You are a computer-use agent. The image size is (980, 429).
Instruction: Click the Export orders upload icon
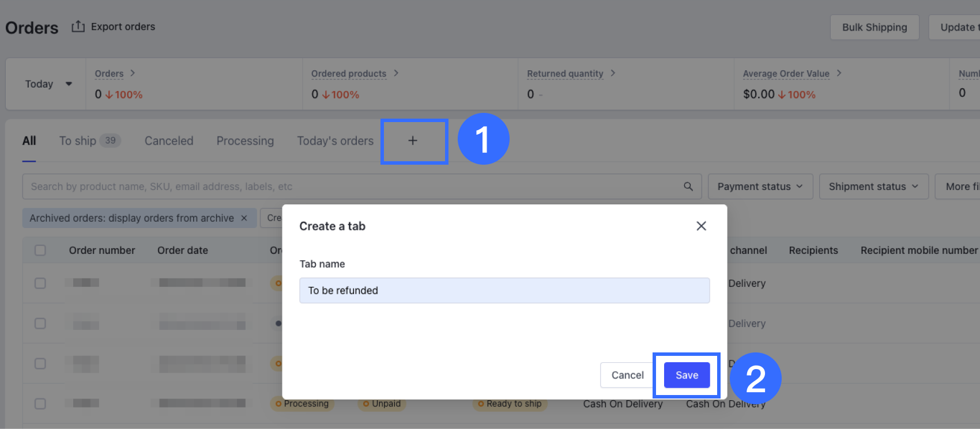click(78, 26)
